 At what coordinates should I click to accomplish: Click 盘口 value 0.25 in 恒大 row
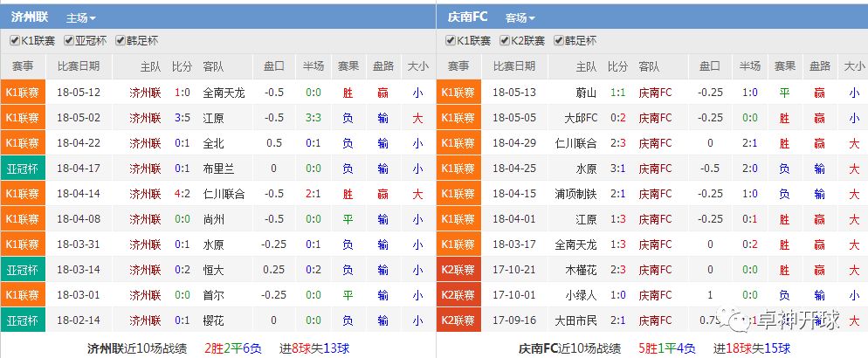pos(273,270)
